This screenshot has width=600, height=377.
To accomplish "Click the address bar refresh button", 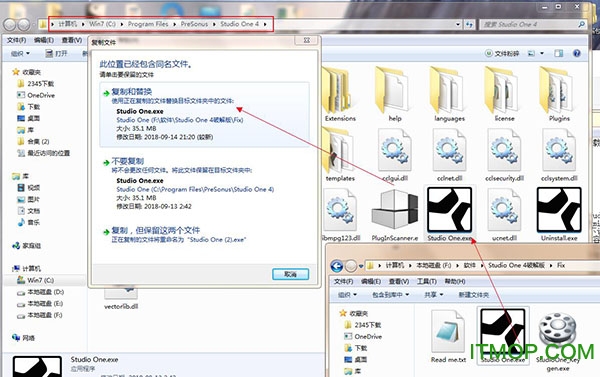I will point(469,24).
